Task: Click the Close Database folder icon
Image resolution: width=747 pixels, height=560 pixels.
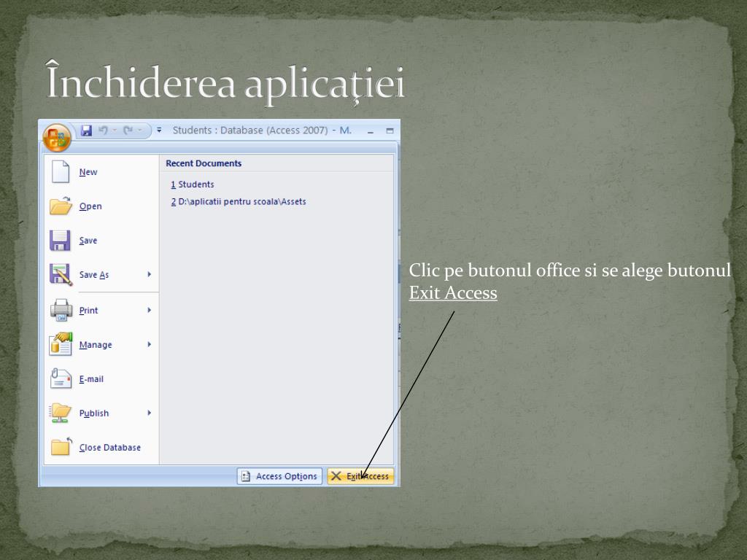Action: point(61,447)
